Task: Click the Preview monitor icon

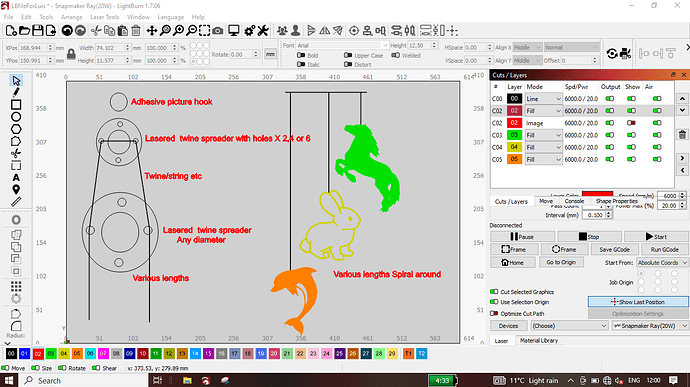Action: coord(234,30)
